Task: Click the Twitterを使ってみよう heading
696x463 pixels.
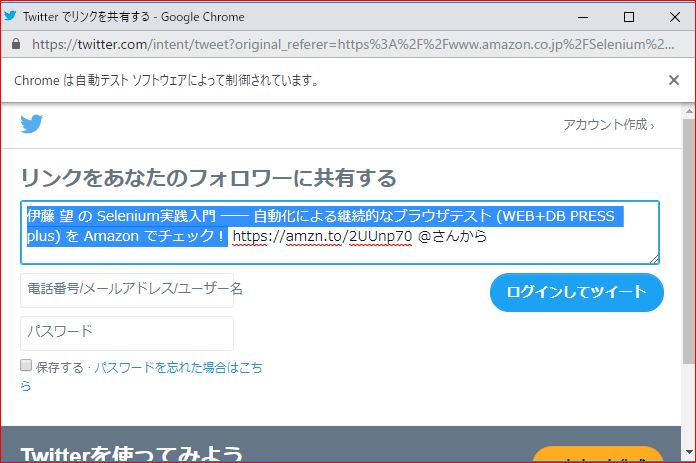Action: 131,454
